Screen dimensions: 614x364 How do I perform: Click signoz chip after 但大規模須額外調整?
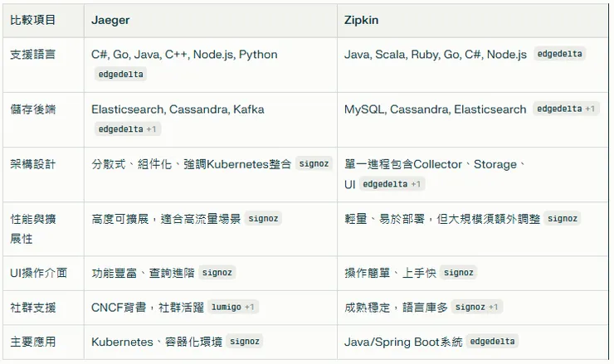pyautogui.click(x=563, y=219)
